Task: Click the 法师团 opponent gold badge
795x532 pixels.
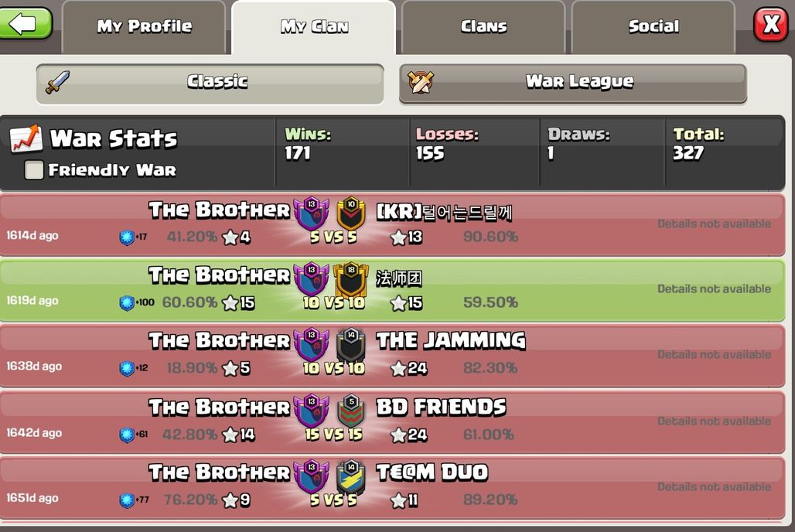Action: point(351,279)
